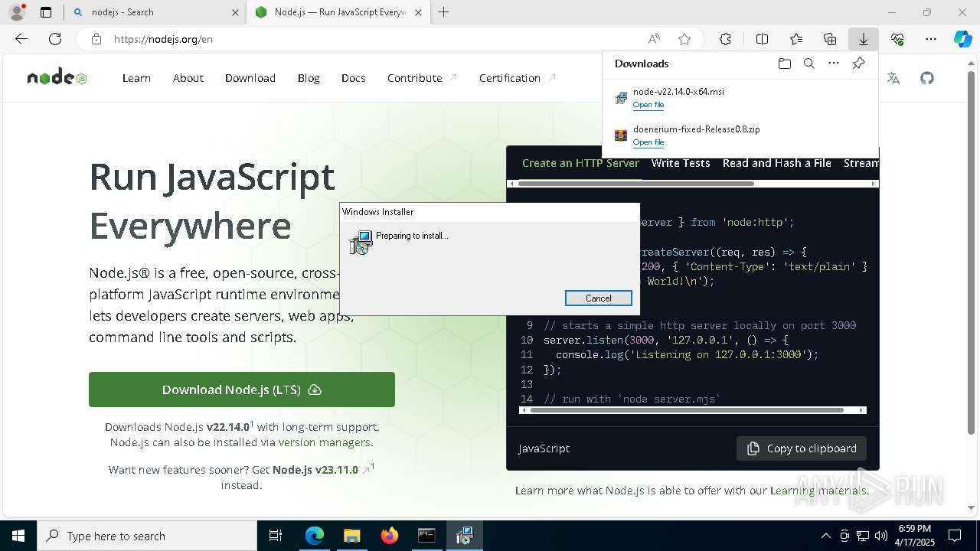980x551 pixels.
Task: Open Edge Settings and more menu
Action: pos(931,39)
